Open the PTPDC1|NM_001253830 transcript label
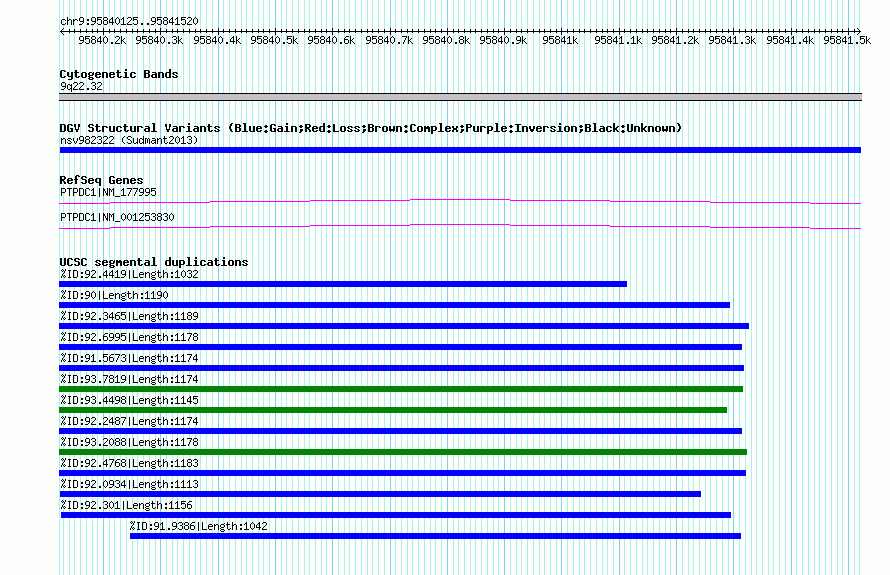 [117, 217]
